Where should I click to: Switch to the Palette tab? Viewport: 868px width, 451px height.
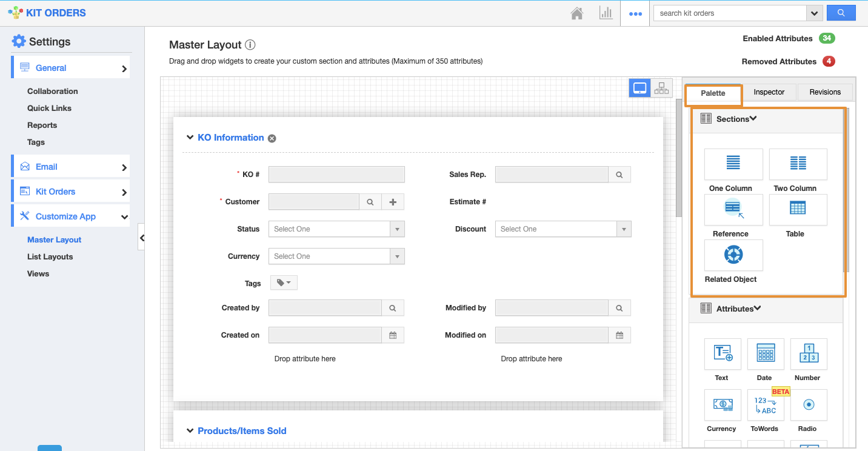pos(713,93)
